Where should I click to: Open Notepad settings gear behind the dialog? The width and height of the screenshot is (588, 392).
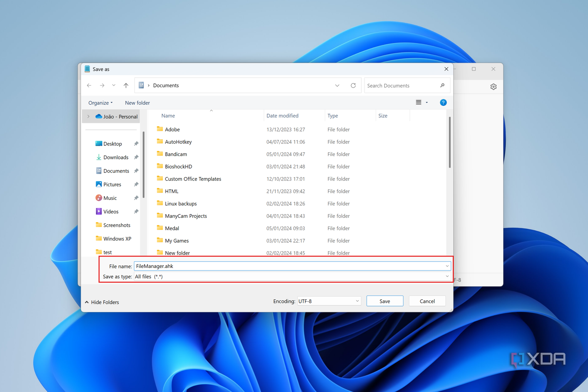coord(493,86)
